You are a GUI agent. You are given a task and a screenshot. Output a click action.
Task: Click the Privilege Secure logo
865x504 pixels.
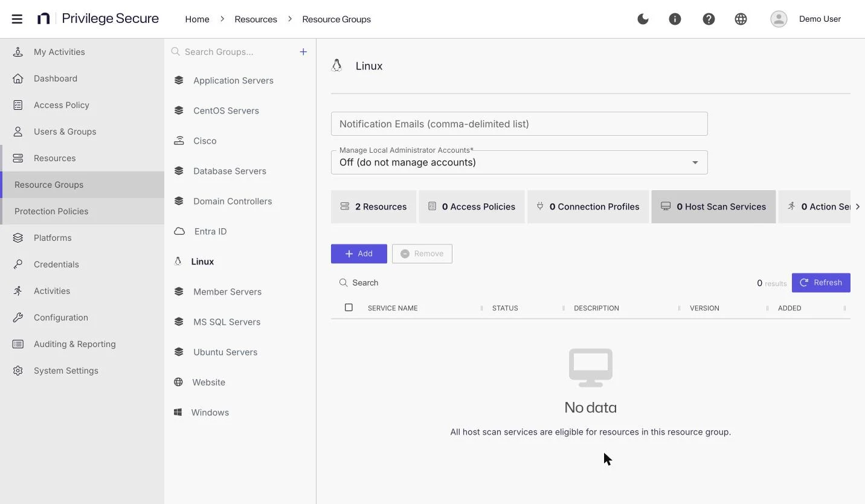click(98, 19)
